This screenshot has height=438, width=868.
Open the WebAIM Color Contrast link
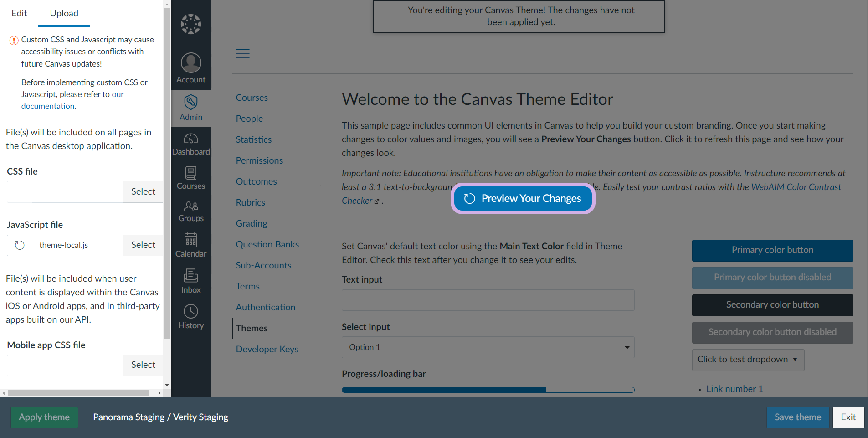click(796, 187)
